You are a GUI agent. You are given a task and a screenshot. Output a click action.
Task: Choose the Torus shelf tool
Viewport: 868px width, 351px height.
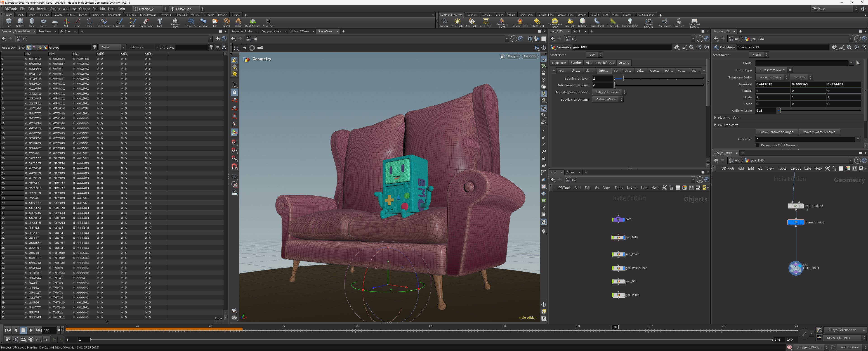tap(43, 23)
